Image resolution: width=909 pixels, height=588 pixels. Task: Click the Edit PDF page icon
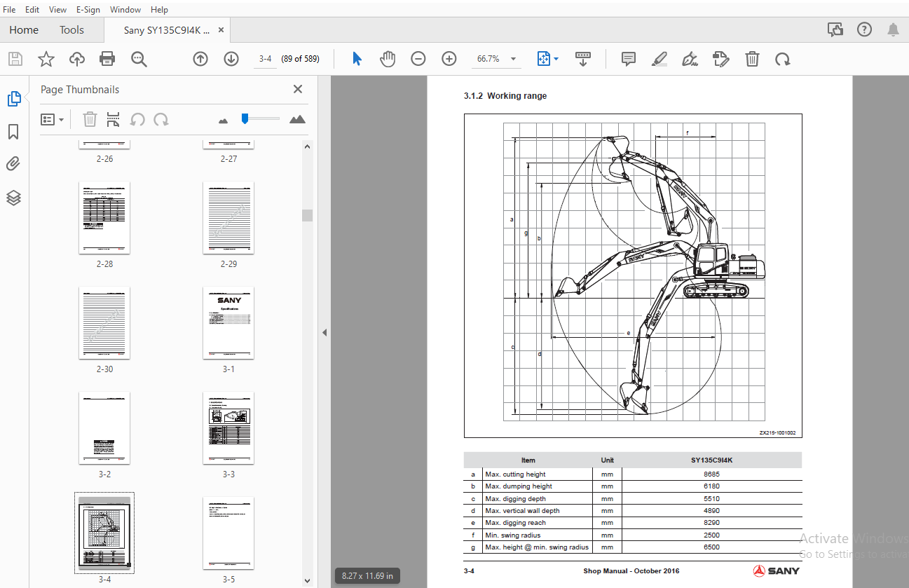721,59
